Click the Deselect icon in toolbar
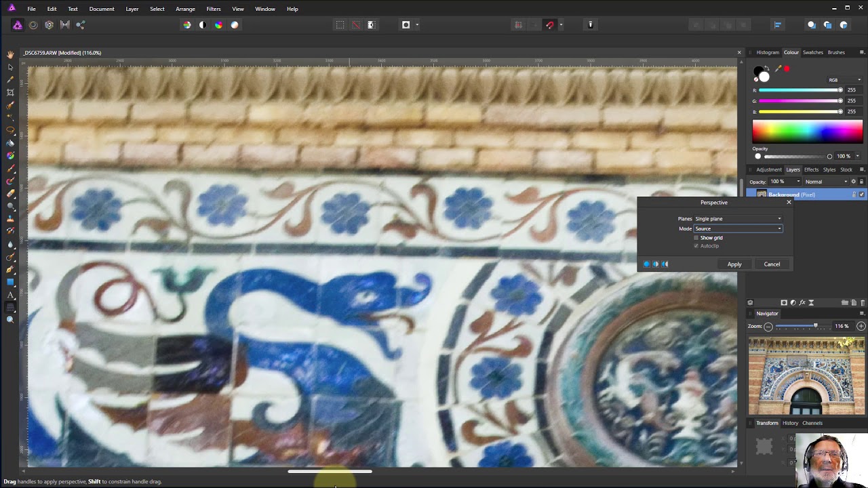868x488 pixels. tap(355, 25)
